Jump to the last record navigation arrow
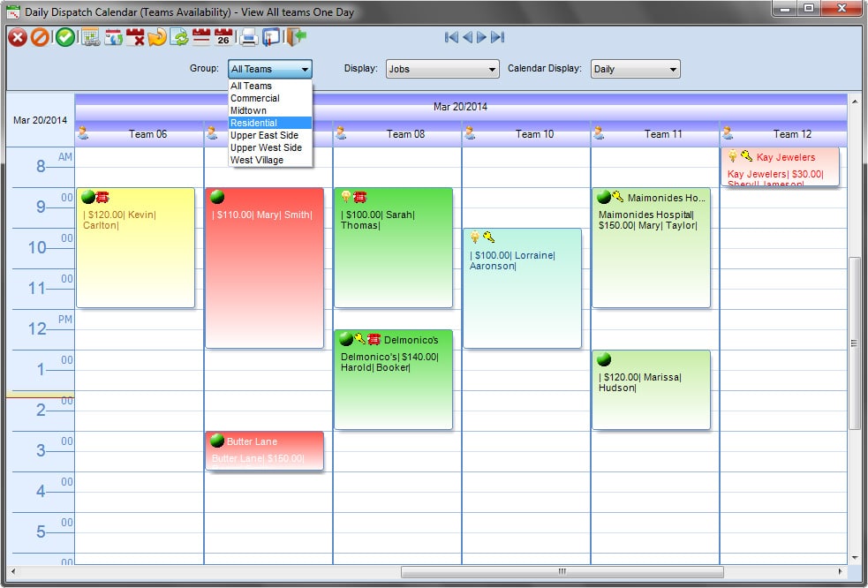 tap(498, 37)
